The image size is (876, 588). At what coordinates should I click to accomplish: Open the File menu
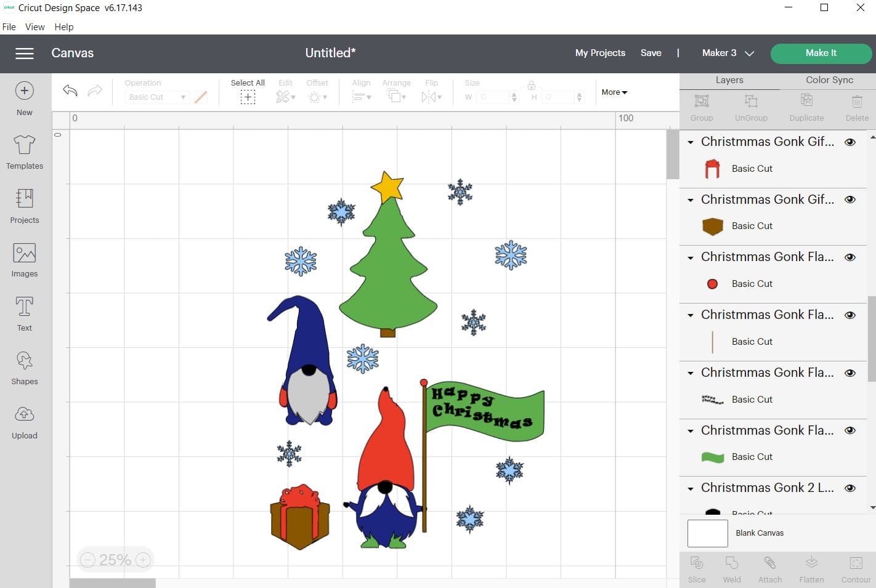pos(9,27)
